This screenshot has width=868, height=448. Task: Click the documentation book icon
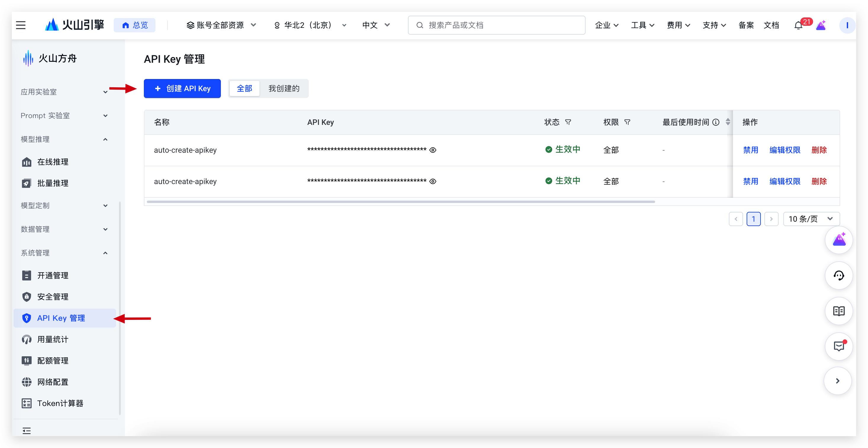(x=838, y=311)
